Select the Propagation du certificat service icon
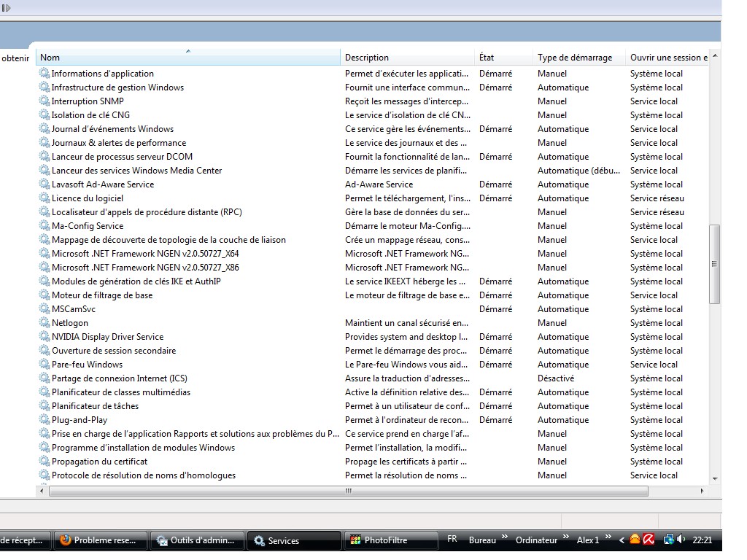Image resolution: width=747 pixels, height=560 pixels. 44,461
